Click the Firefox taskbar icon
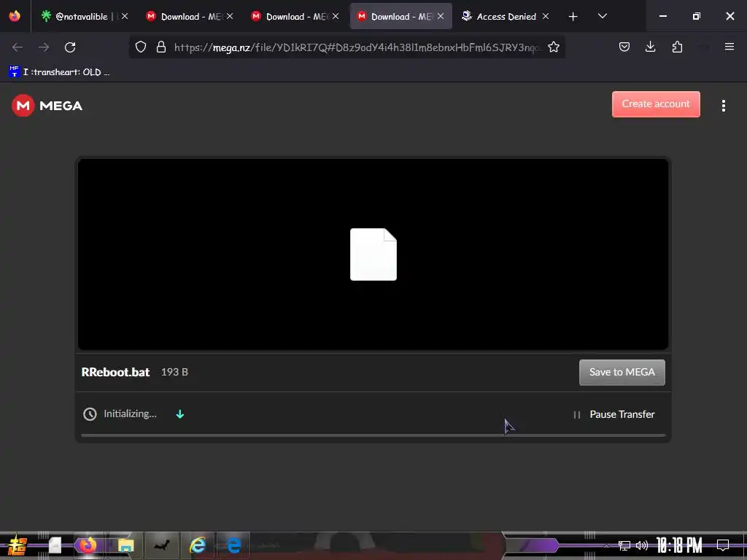 88,545
